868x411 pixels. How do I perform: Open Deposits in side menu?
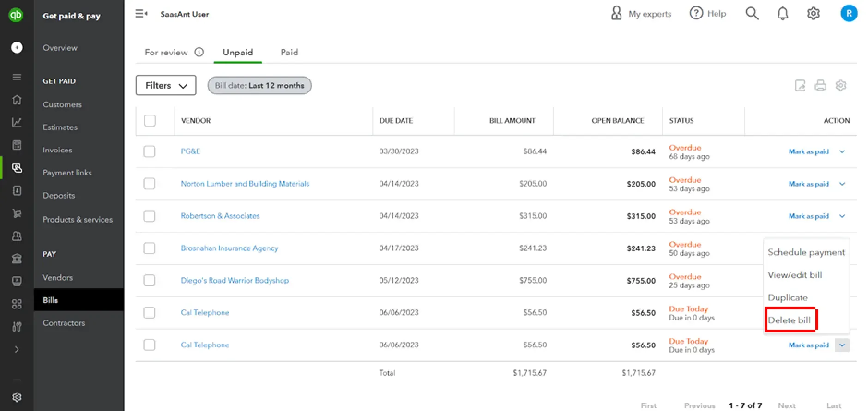(x=59, y=195)
